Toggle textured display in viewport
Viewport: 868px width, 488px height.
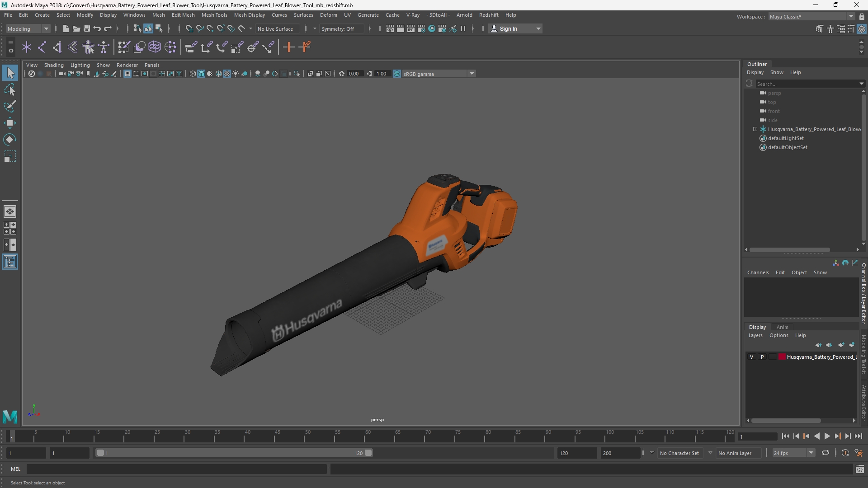pyautogui.click(x=227, y=74)
